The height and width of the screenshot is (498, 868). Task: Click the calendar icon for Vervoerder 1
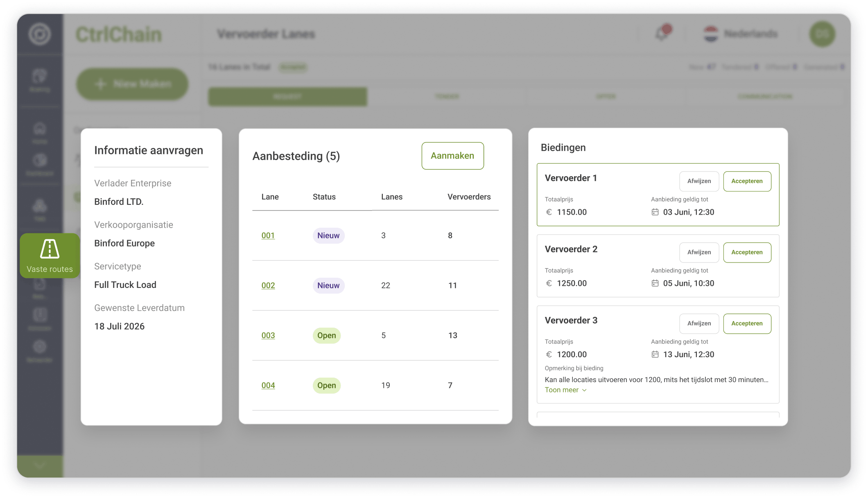(x=655, y=212)
